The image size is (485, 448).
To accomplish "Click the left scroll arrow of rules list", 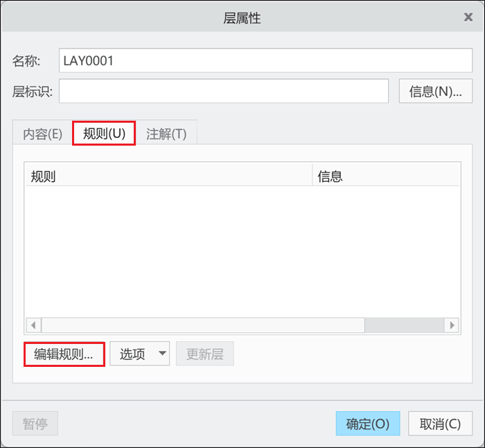I will [33, 325].
